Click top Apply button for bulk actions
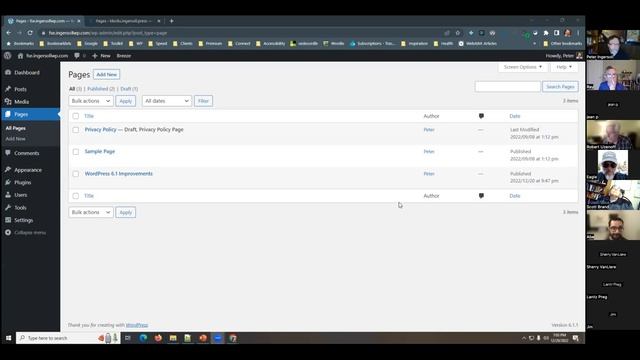 click(126, 101)
